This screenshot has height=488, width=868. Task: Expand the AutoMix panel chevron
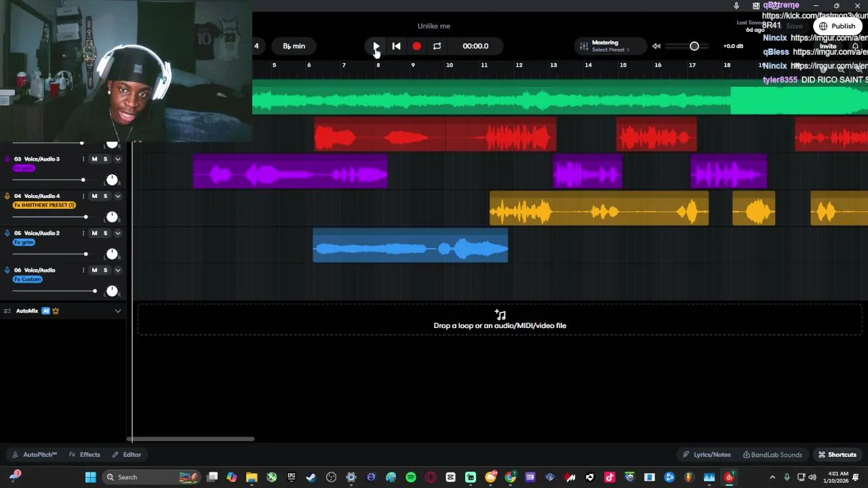click(x=117, y=311)
